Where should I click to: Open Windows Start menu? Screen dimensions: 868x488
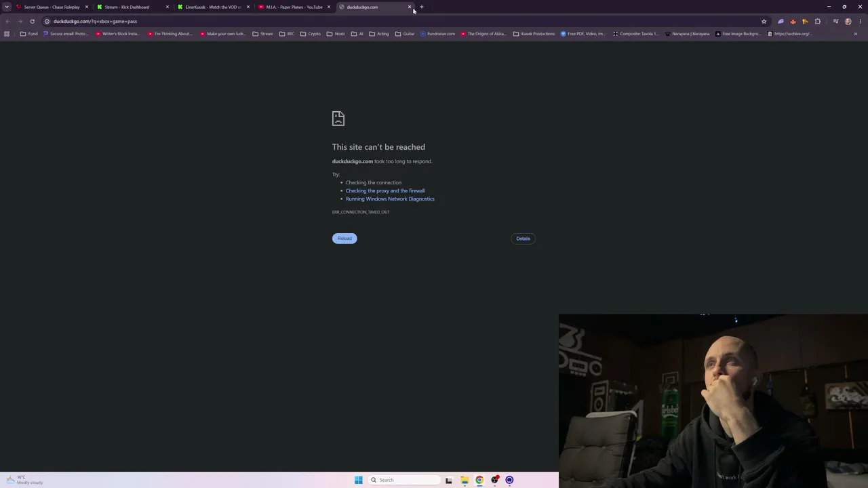tap(358, 480)
